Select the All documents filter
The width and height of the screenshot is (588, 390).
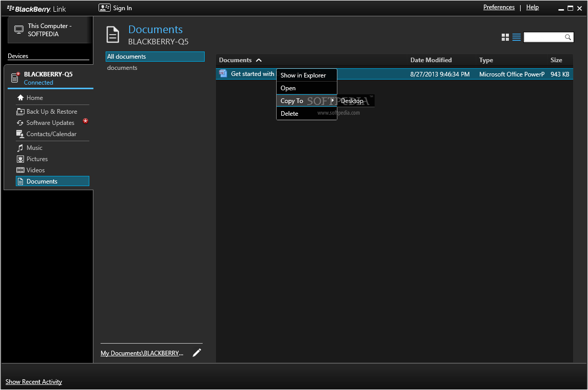click(x=155, y=57)
